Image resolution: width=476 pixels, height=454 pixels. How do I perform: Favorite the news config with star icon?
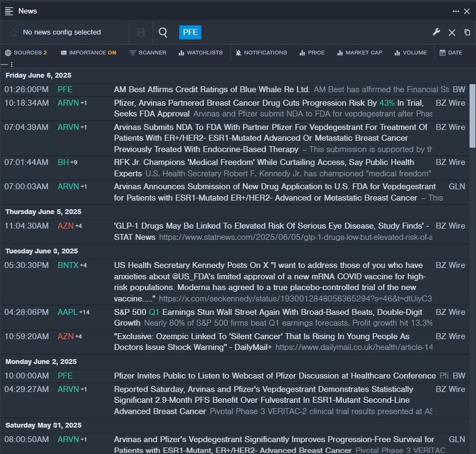[x=13, y=32]
